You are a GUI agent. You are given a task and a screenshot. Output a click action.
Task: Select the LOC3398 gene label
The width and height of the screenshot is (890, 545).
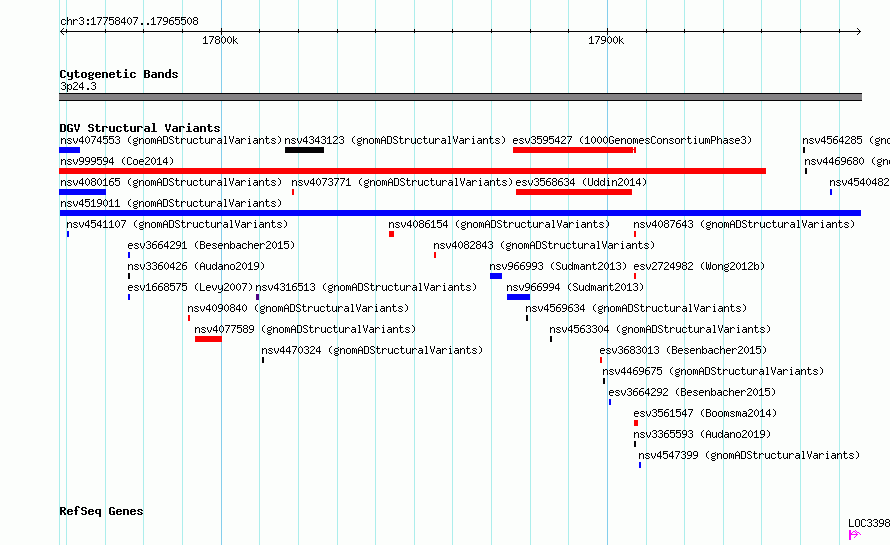pyautogui.click(x=869, y=523)
